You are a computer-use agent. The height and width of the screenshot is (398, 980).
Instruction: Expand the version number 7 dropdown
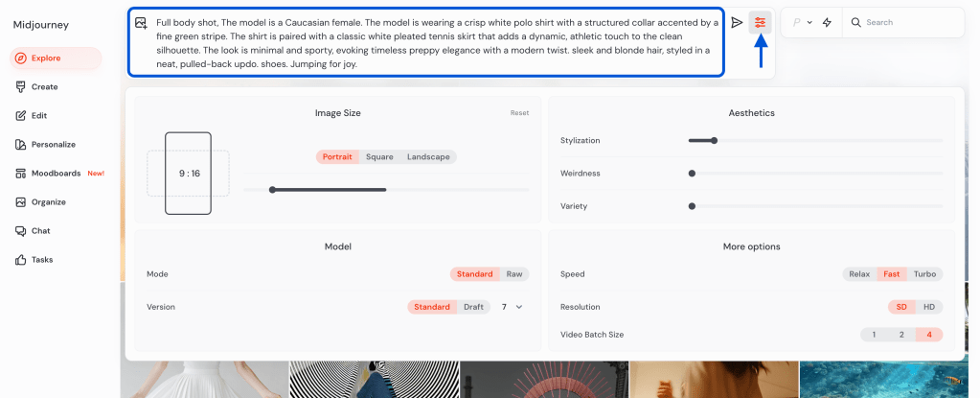[512, 307]
